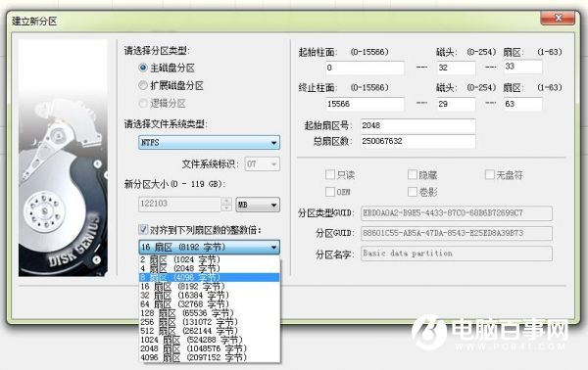Choose 2048 扇区 (1048576 字节) from list
The width and height of the screenshot is (588, 370).
coord(210,348)
